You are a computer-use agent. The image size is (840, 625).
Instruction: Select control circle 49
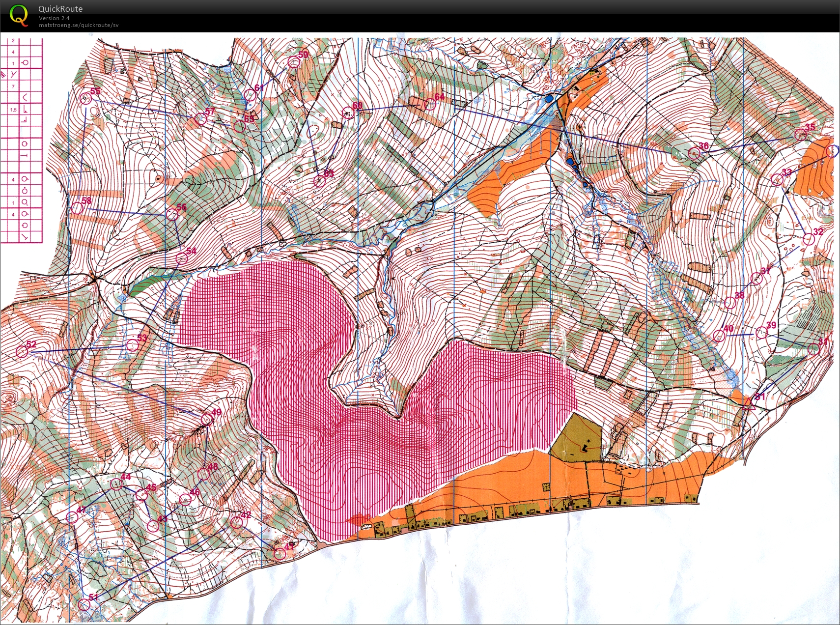click(207, 420)
